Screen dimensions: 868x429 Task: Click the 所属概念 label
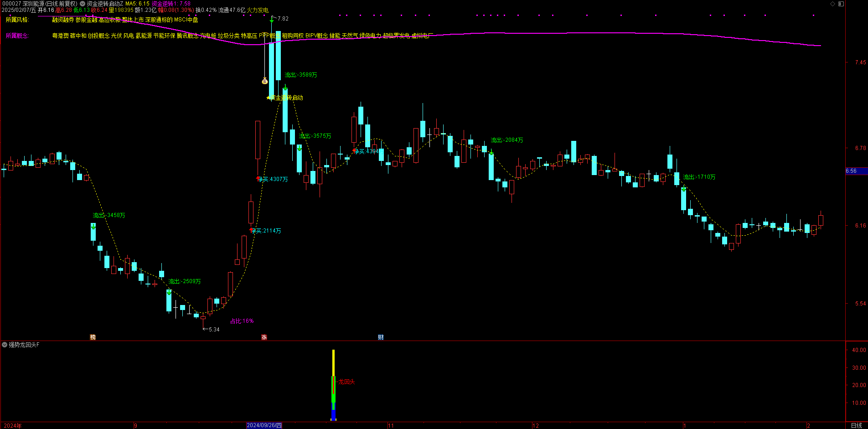(x=17, y=36)
